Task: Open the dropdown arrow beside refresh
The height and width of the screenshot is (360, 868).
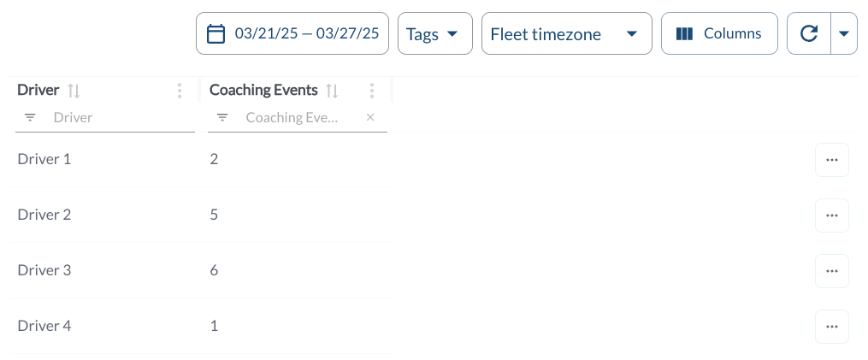Action: tap(844, 34)
